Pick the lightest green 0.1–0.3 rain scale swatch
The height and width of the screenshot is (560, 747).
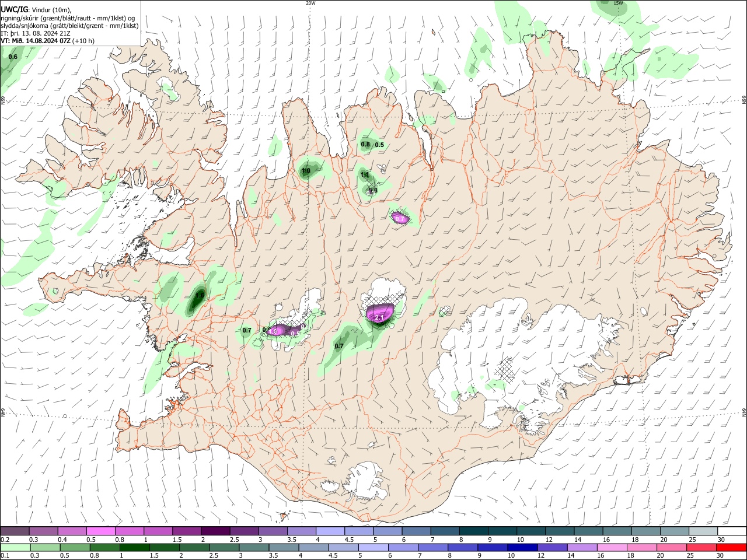(15, 547)
